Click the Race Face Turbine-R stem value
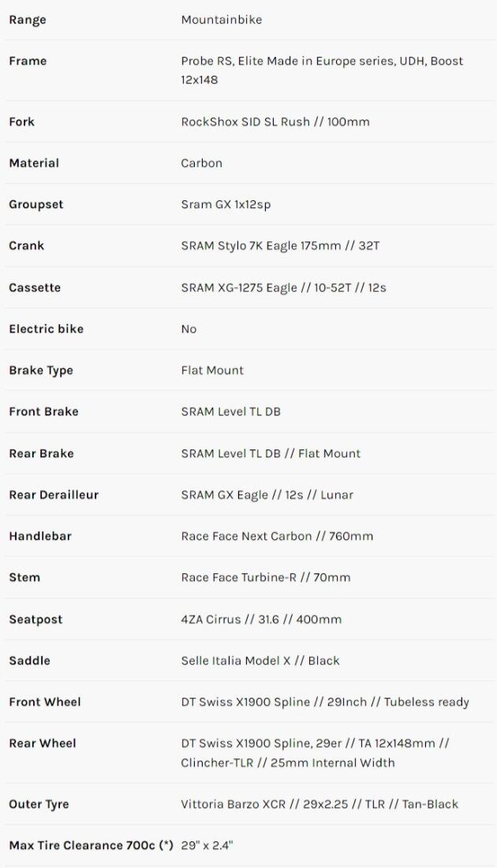 pos(265,577)
